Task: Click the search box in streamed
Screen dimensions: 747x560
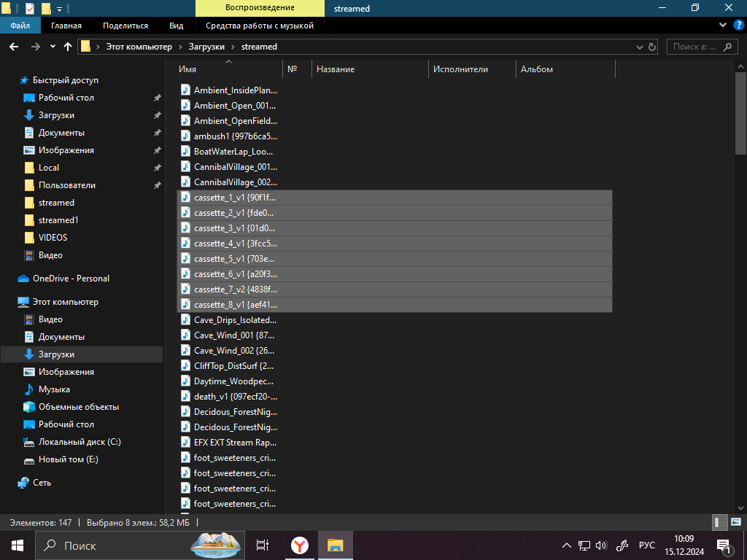Action: click(x=701, y=47)
